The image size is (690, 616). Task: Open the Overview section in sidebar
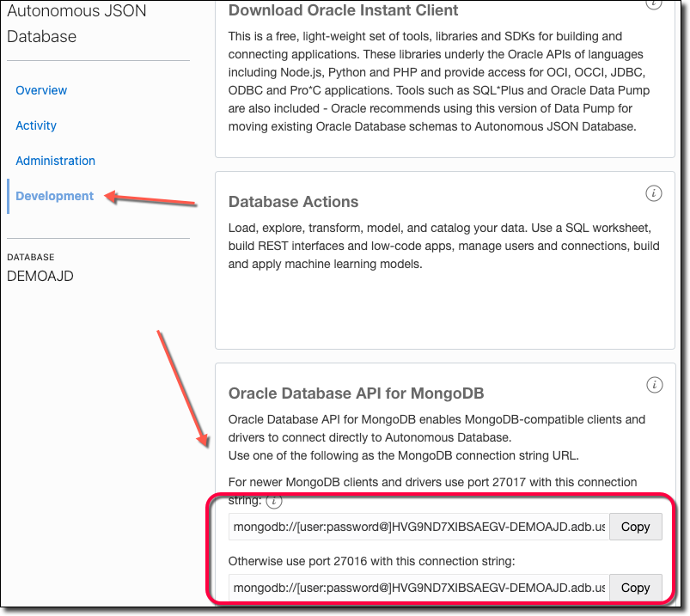point(41,90)
